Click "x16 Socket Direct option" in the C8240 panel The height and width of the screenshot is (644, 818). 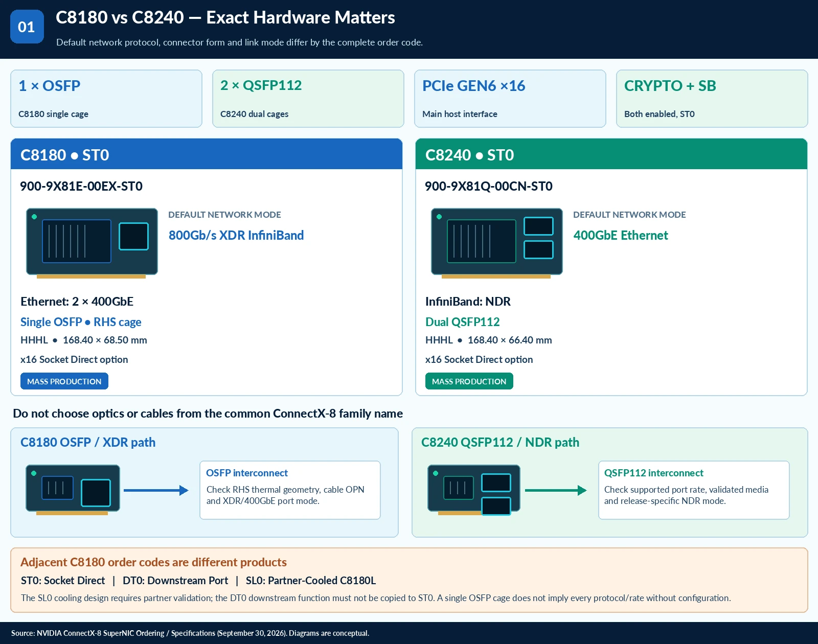479,359
